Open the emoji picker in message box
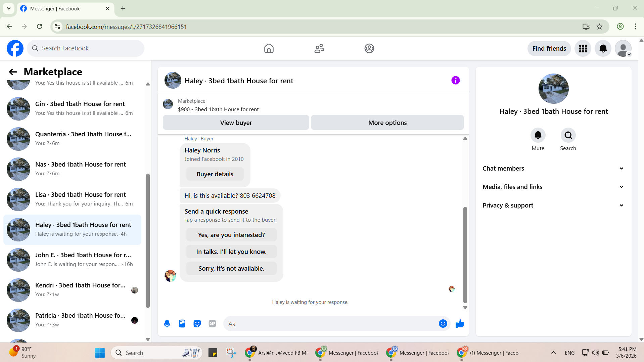644x362 pixels. [443, 324]
